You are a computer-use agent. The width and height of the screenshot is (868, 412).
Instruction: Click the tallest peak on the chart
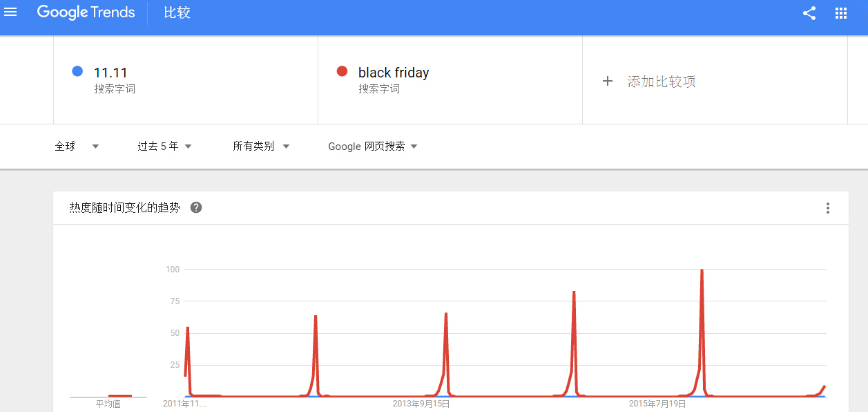(x=702, y=270)
